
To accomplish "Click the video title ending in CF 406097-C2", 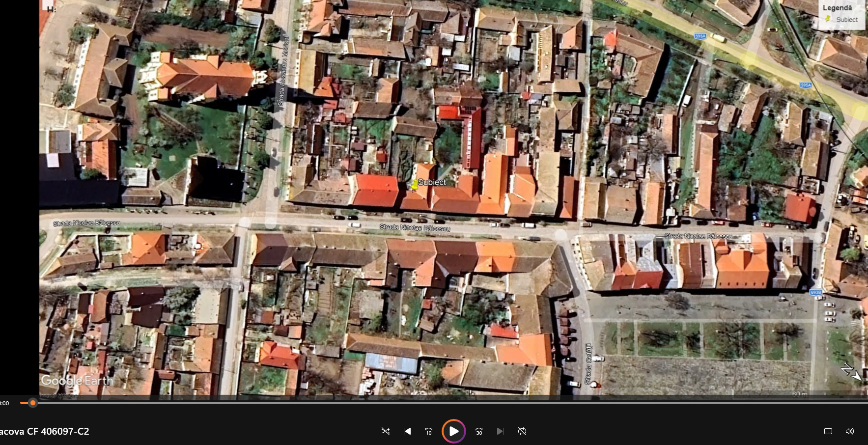I will 45,431.
